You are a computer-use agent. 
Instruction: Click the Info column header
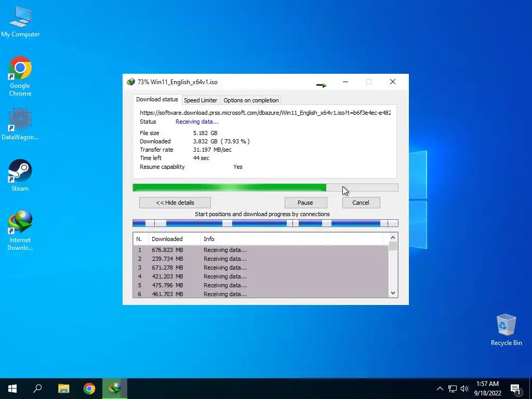291,239
